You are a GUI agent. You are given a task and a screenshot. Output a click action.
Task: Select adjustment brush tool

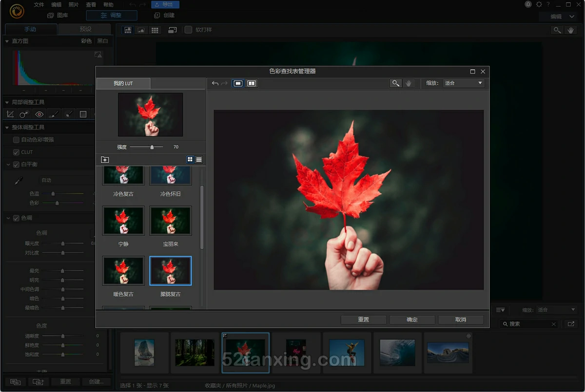pyautogui.click(x=54, y=114)
